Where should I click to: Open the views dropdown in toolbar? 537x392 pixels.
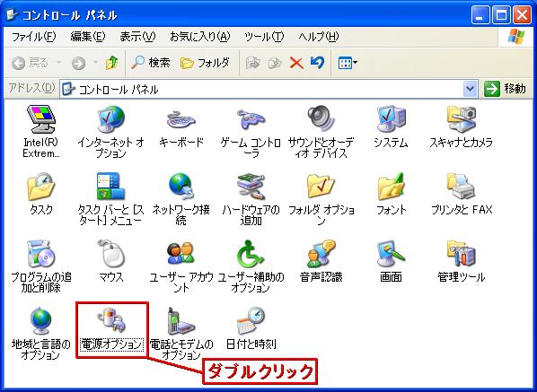click(348, 63)
